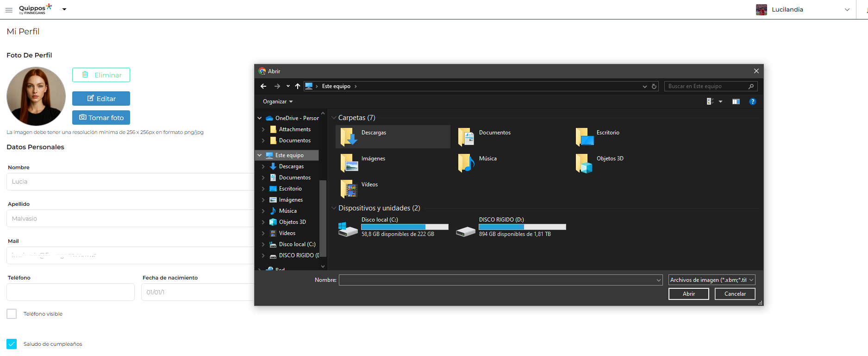Image resolution: width=868 pixels, height=356 pixels.
Task: Click the Eliminar photo button
Action: [x=101, y=75]
